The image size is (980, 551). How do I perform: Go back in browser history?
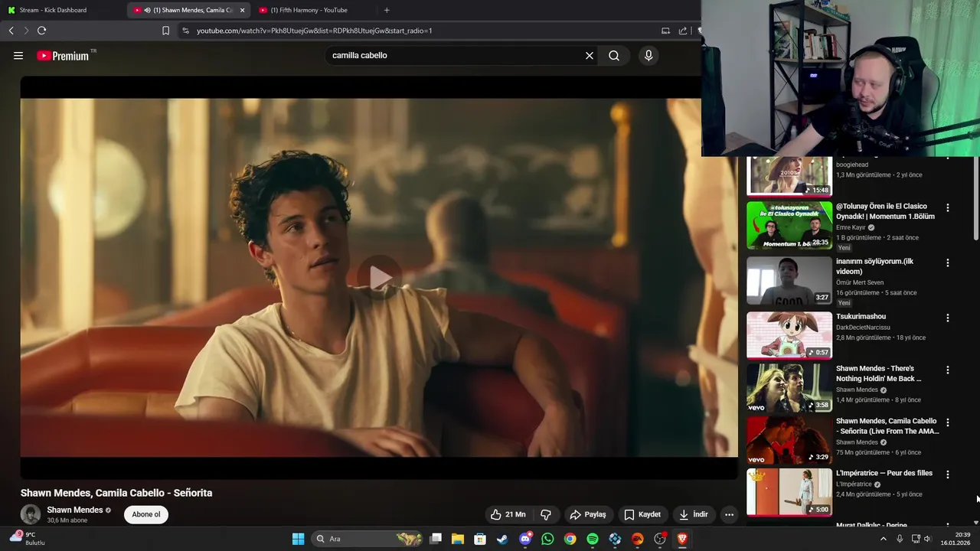(x=11, y=31)
